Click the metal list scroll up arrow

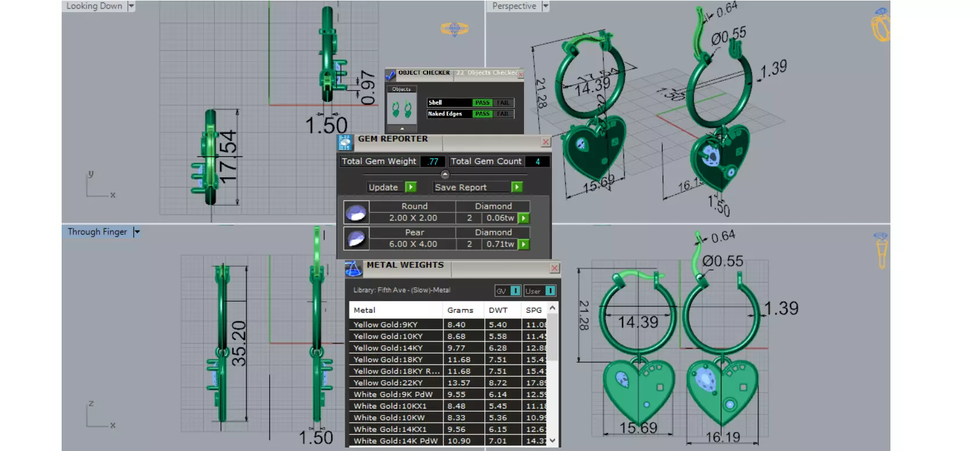tap(553, 307)
